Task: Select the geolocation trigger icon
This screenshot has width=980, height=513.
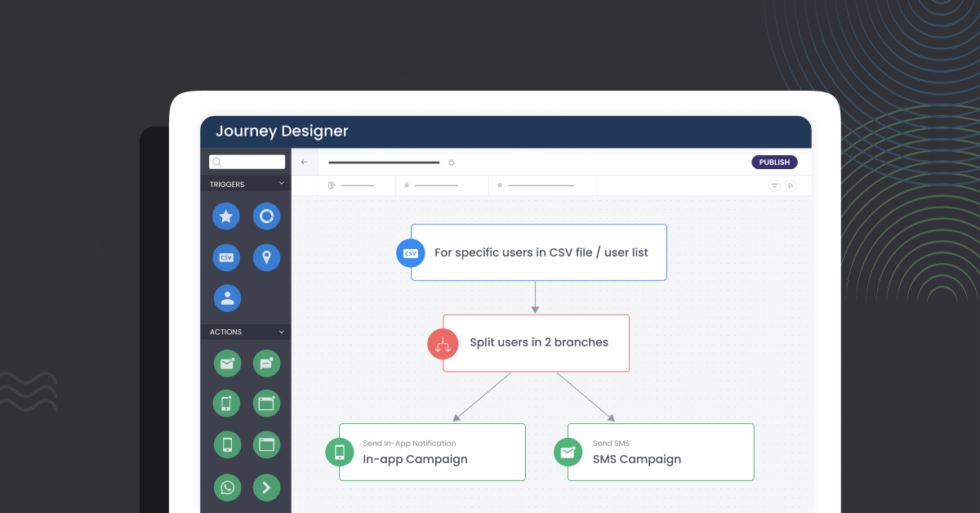Action: coord(267,257)
